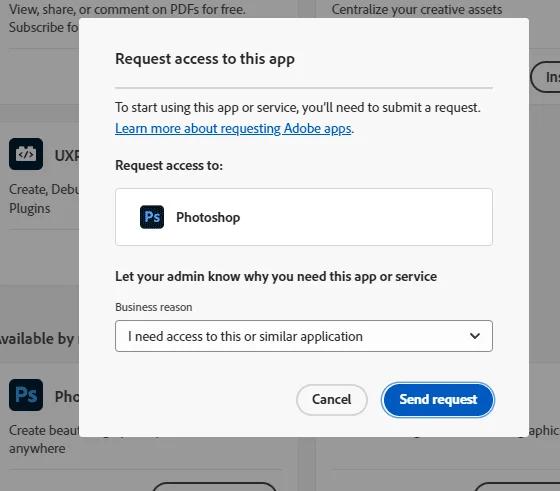The width and height of the screenshot is (560, 491).
Task: Click the 'Photoshop' name in the dialog
Action: click(x=208, y=217)
